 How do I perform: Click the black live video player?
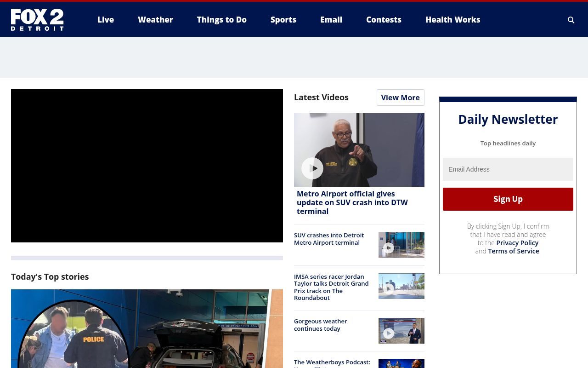click(x=147, y=166)
